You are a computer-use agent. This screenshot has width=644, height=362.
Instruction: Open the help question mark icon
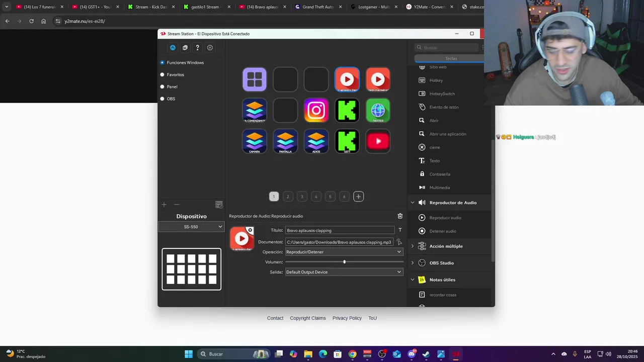point(197,48)
